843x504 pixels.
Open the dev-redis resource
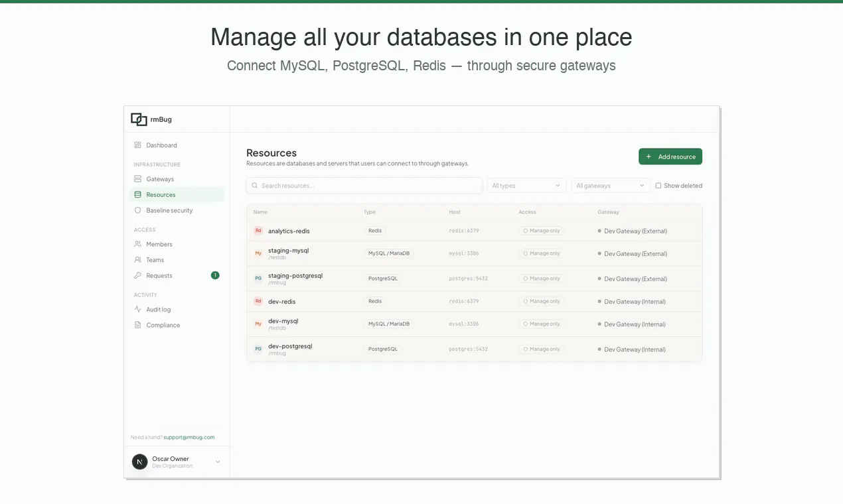coord(281,301)
